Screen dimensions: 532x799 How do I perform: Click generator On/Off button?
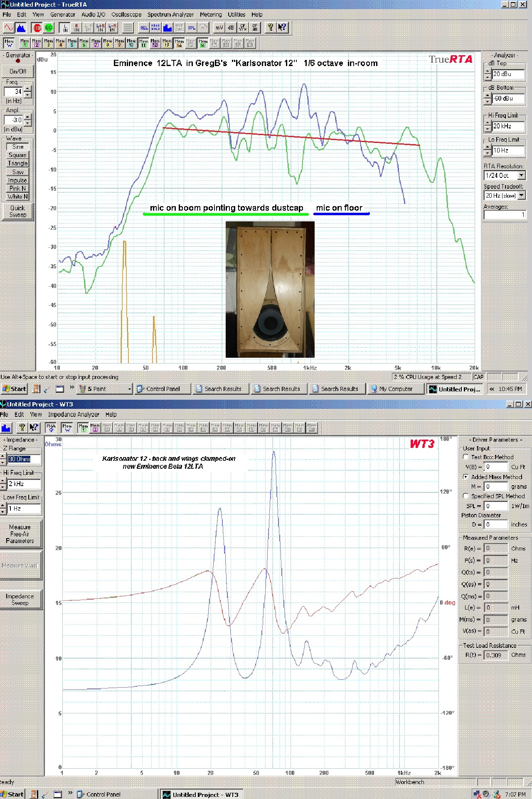pos(17,71)
